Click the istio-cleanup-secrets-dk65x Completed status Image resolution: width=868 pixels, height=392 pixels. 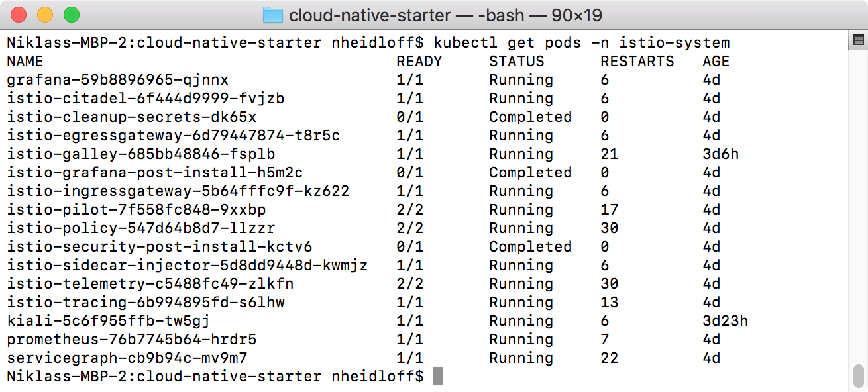tap(530, 117)
